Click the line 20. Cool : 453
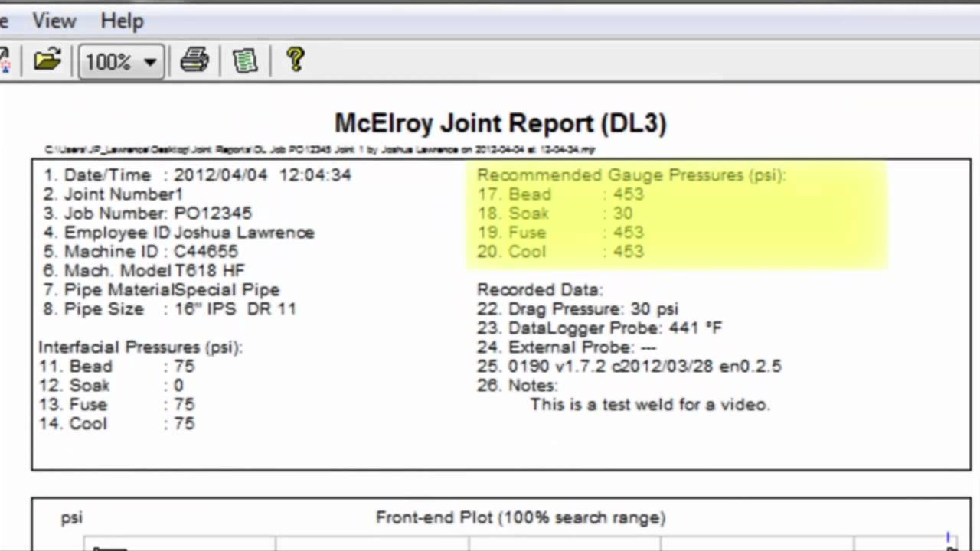The height and width of the screenshot is (551, 980). [x=560, y=252]
